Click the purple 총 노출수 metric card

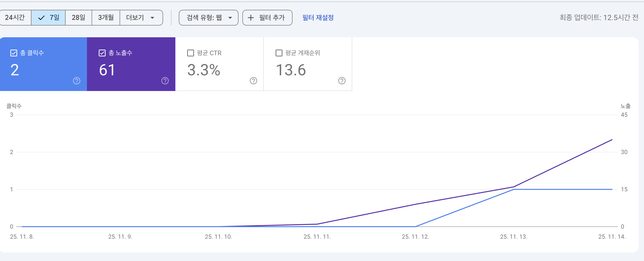tap(131, 64)
